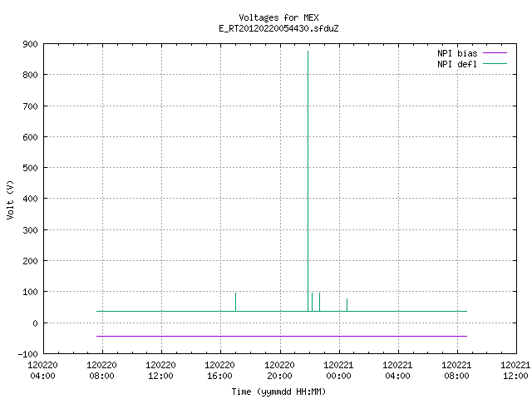Click the y-axis tick value 700
The height and width of the screenshot is (399, 532).
pyautogui.click(x=30, y=106)
